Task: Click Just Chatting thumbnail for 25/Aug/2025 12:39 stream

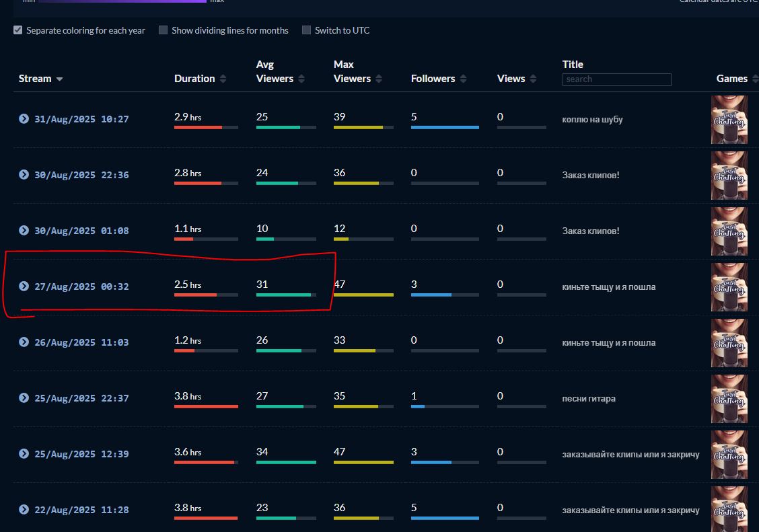Action: (x=729, y=455)
